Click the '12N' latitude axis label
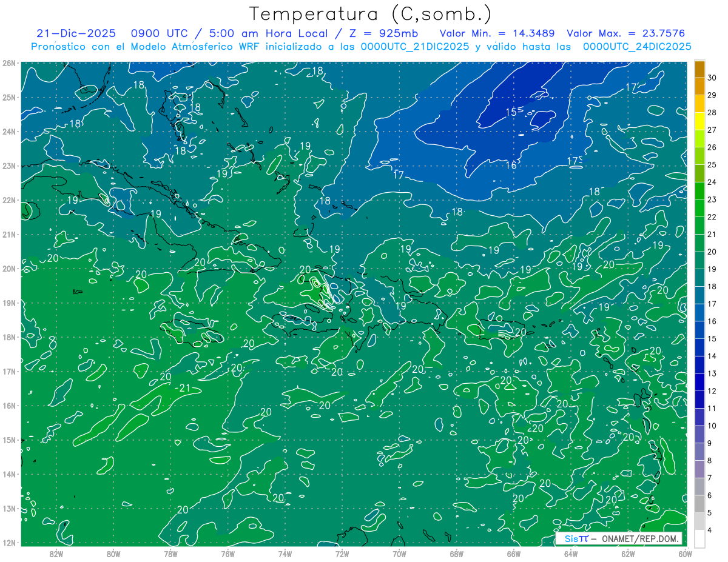This screenshot has width=728, height=562. point(9,543)
